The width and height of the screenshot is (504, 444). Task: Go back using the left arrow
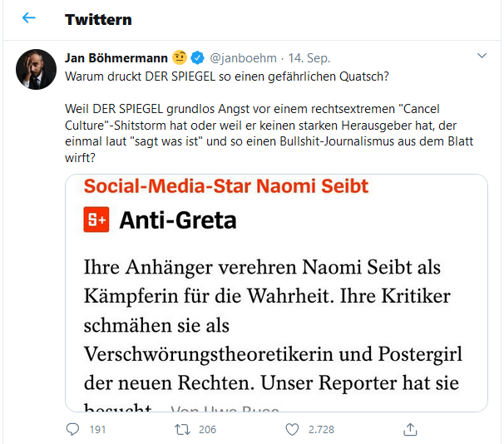[28, 19]
